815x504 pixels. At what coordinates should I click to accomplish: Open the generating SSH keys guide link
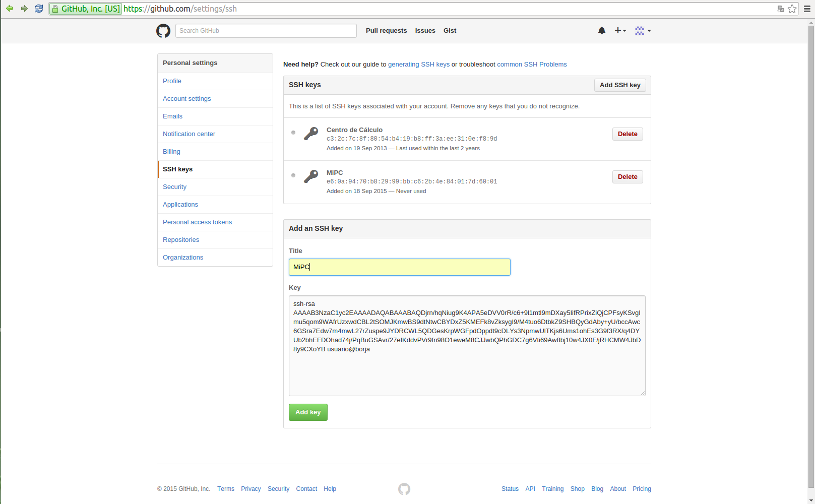pyautogui.click(x=418, y=65)
